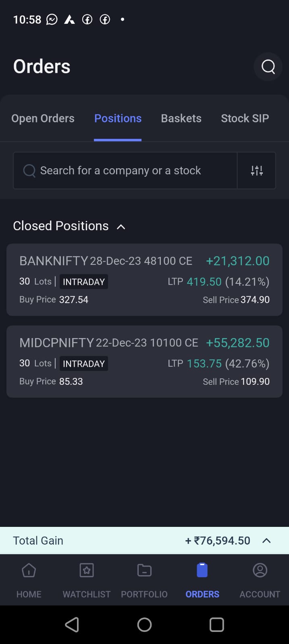Open the filter sliders icon
This screenshot has height=644, width=289.
coord(257,171)
